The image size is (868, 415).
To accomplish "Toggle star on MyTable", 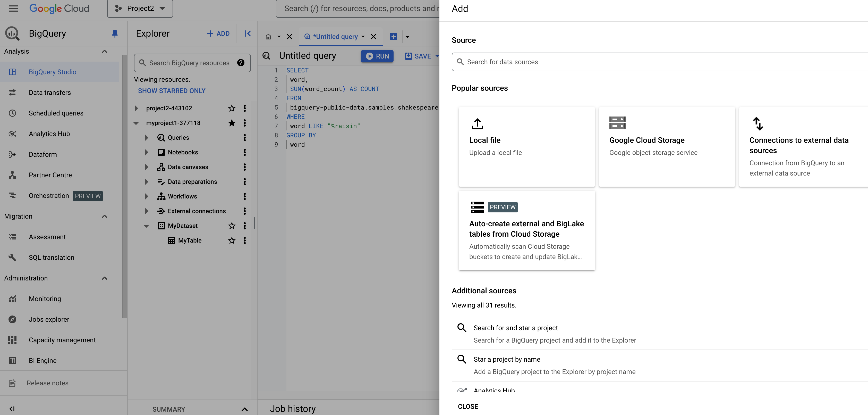I will 231,240.
